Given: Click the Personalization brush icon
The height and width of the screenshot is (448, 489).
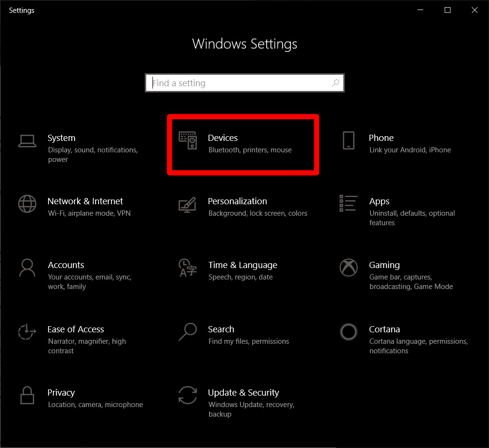Looking at the screenshot, I should (187, 205).
